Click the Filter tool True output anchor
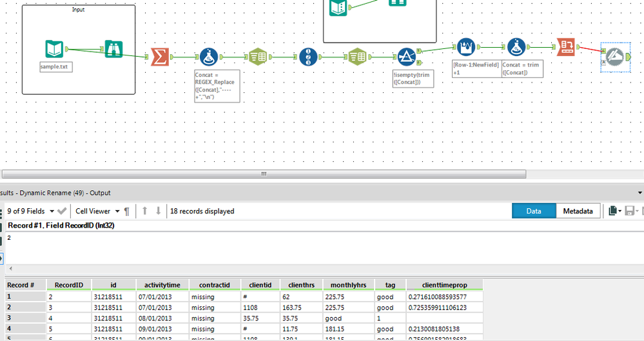 418,51
